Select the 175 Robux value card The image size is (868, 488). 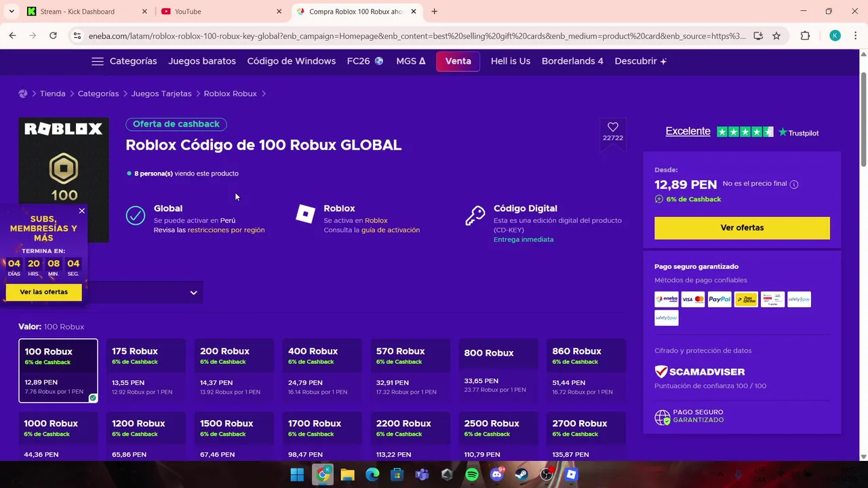pyautogui.click(x=146, y=371)
